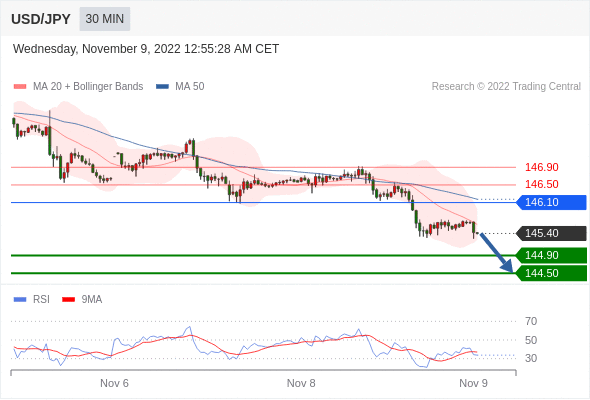Click the Trading Central research credit
This screenshot has width=590, height=400.
coord(506,87)
